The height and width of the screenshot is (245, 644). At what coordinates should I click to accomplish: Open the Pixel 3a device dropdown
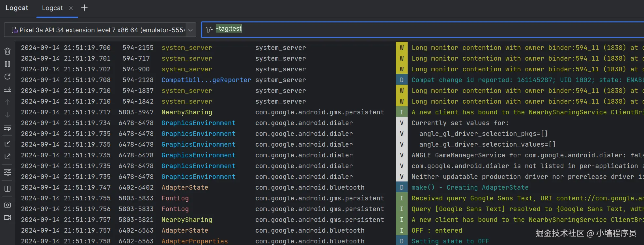click(x=100, y=30)
